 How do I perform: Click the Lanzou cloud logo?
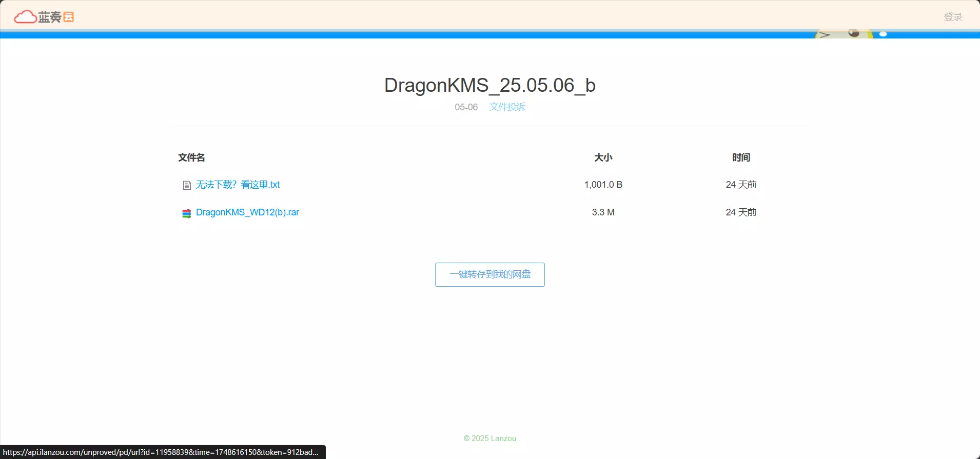(44, 17)
